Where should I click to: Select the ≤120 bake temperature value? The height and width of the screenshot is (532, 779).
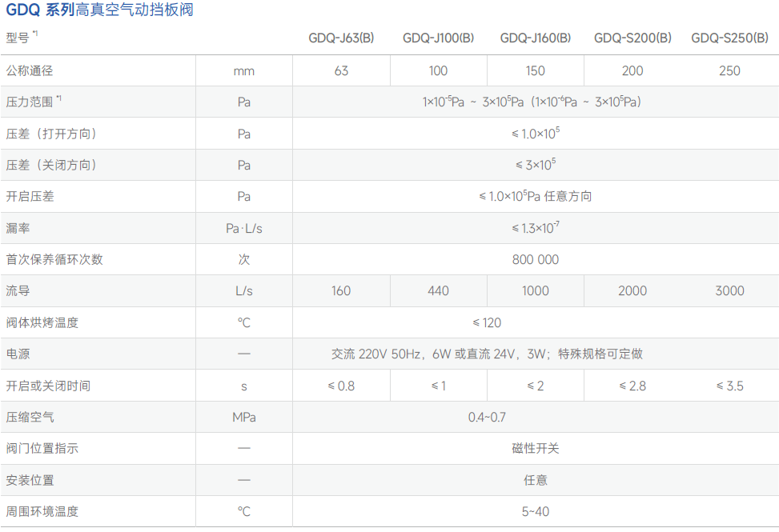487,322
